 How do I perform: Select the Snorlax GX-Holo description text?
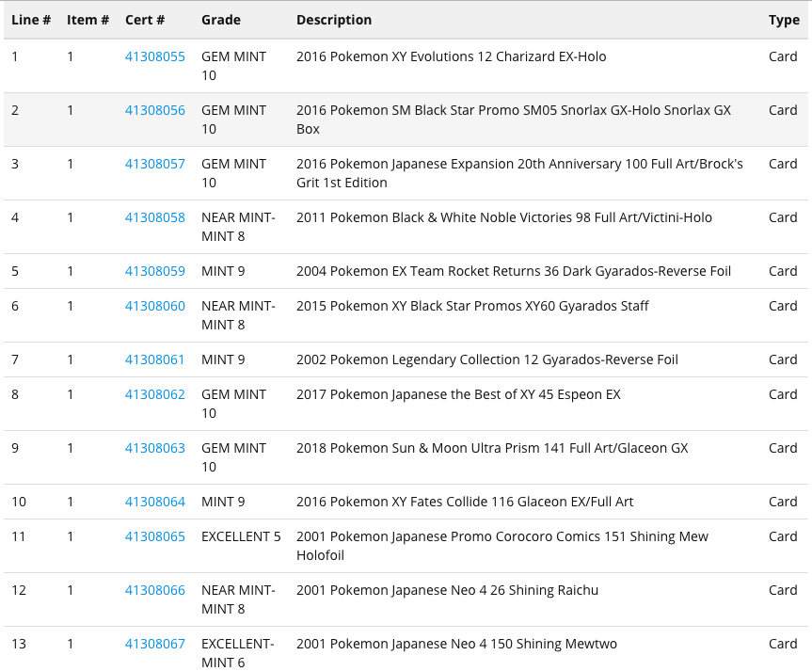tap(514, 120)
